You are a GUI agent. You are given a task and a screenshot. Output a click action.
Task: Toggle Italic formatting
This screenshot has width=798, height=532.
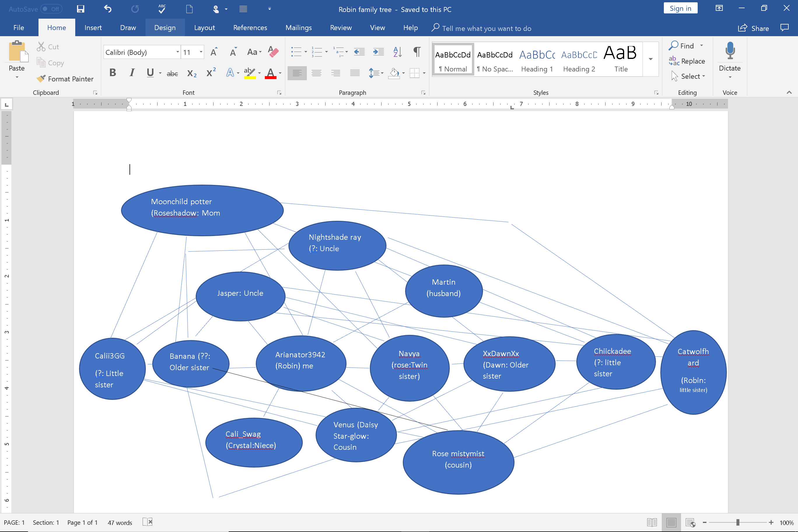tap(132, 73)
